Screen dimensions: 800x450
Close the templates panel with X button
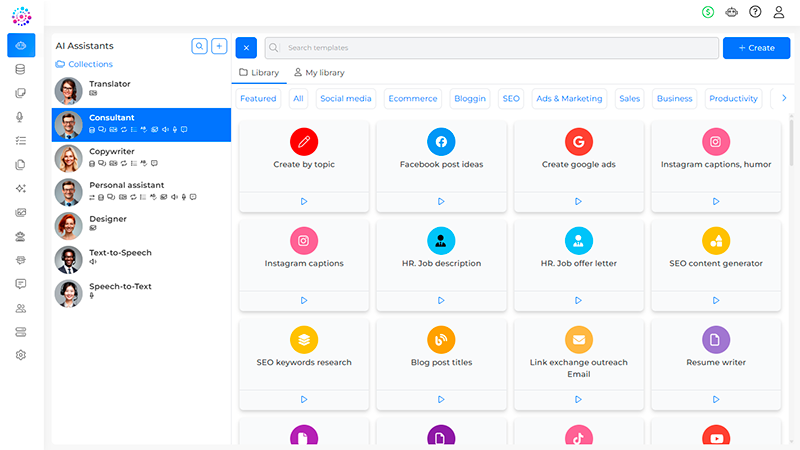pos(246,47)
